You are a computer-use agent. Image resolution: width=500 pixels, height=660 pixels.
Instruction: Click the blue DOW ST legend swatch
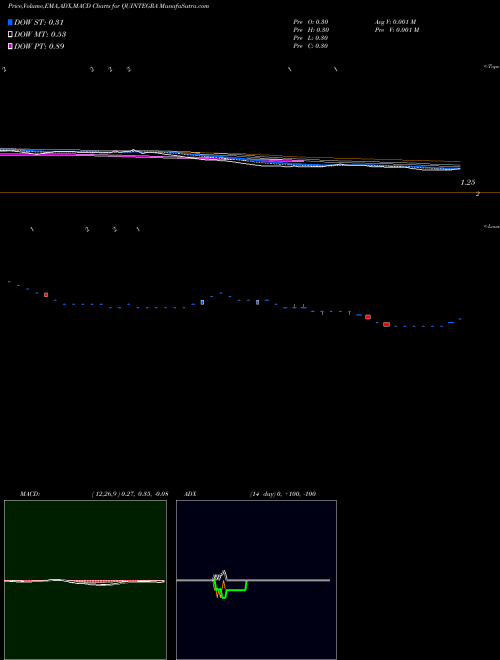(11, 22)
